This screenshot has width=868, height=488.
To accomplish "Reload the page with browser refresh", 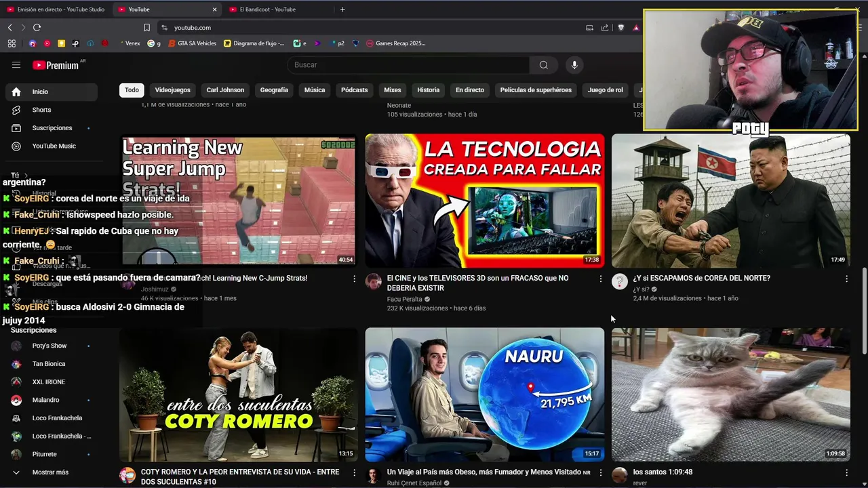I will (37, 28).
